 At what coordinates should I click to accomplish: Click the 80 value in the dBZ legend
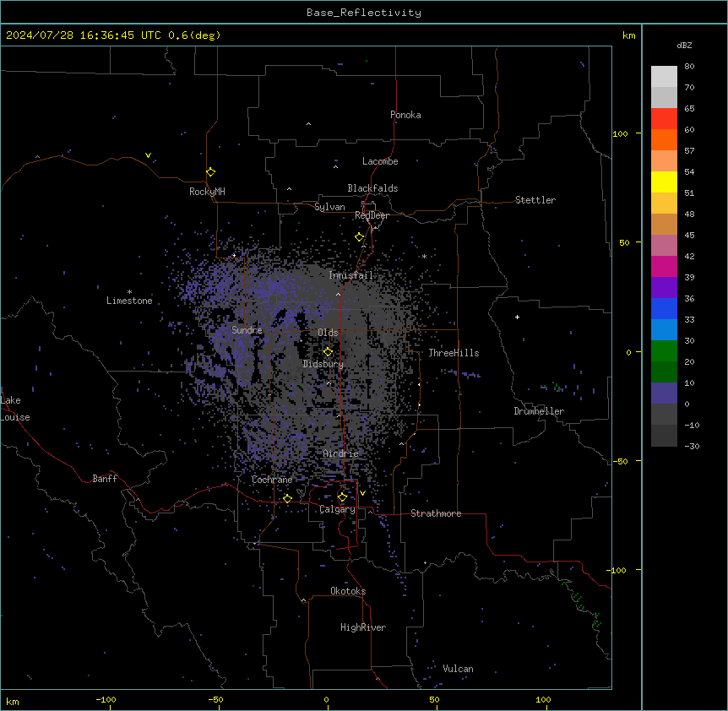point(689,67)
